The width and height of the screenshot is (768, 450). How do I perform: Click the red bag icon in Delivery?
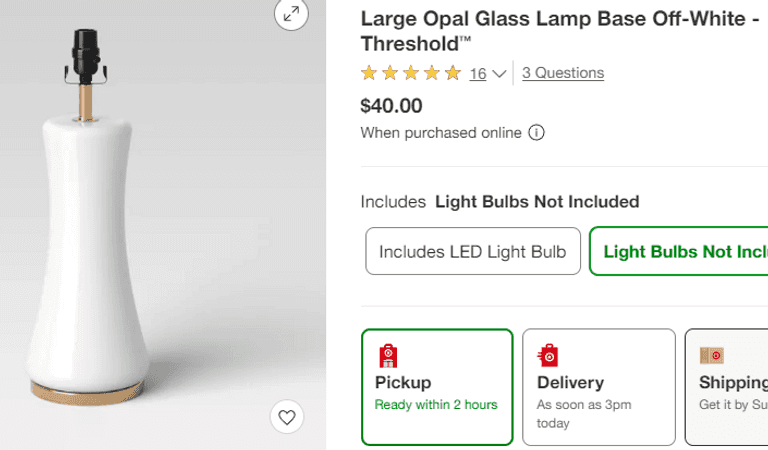[x=548, y=356]
